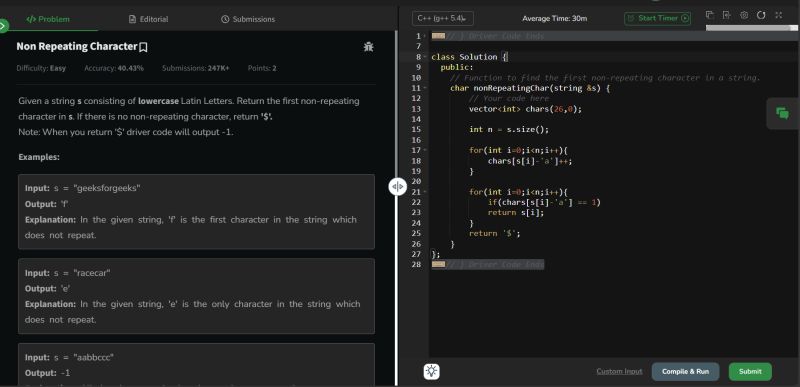
Task: Report a bug with the bug icon
Action: pos(368,47)
